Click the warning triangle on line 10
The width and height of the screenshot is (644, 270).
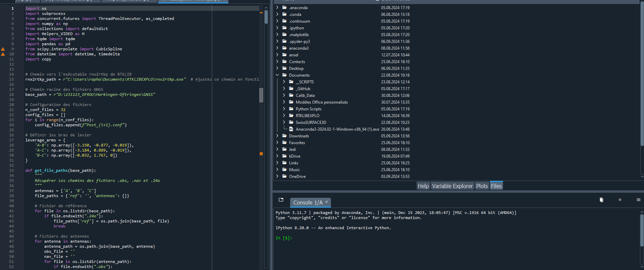tap(3, 54)
